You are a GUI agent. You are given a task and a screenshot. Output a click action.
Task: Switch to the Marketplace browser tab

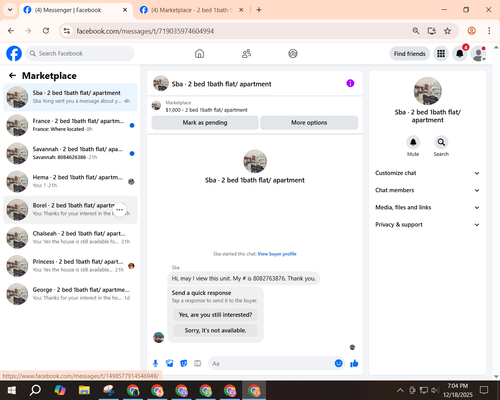pos(192,10)
